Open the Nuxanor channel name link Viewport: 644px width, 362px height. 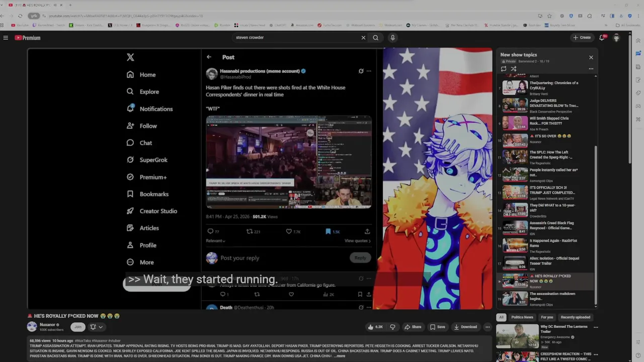click(47, 325)
